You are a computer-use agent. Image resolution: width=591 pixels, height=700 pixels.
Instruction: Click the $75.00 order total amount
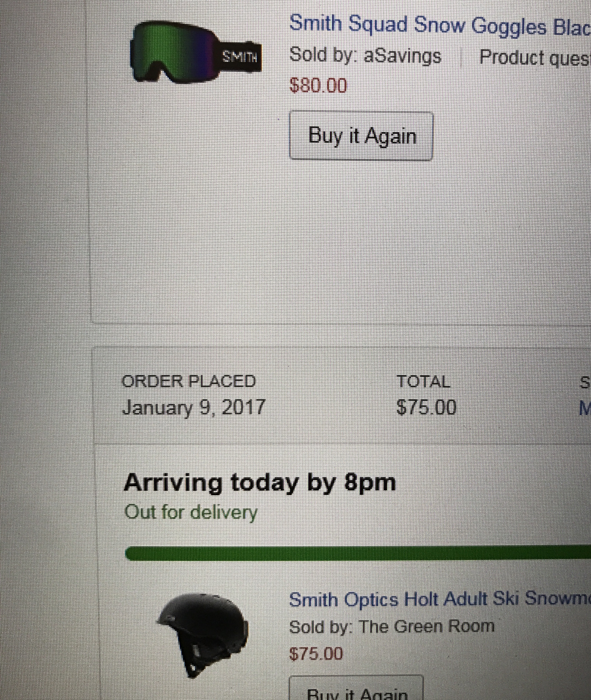[427, 407]
